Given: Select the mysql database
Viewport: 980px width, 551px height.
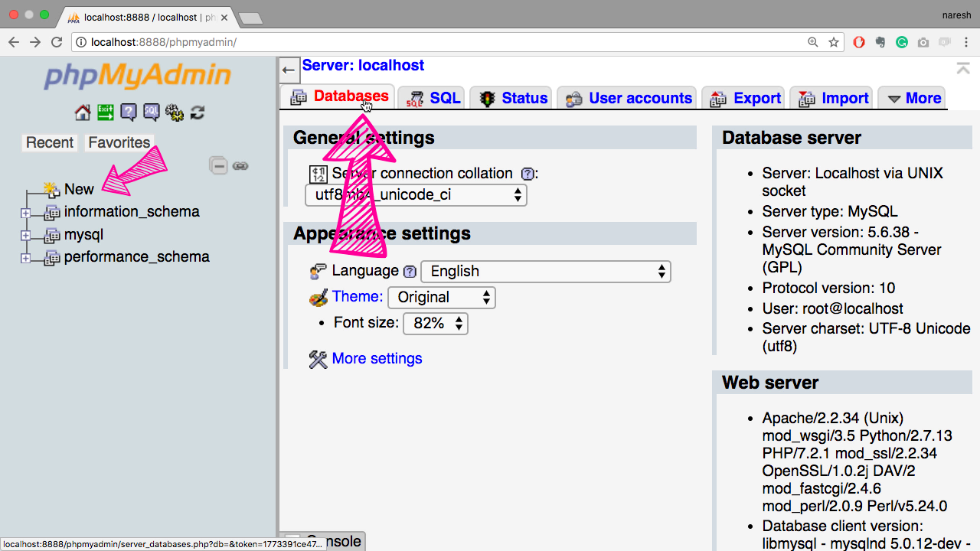Looking at the screenshot, I should pos(83,235).
